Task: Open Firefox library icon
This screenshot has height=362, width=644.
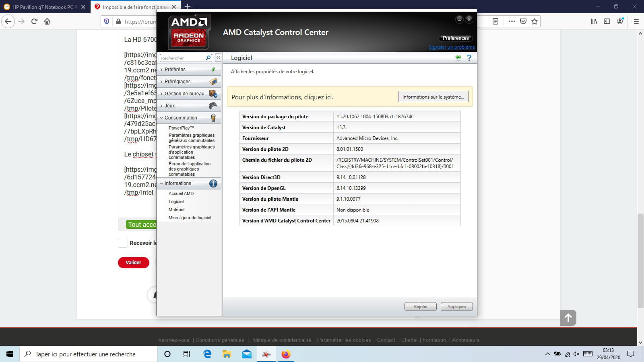Action: pyautogui.click(x=594, y=21)
